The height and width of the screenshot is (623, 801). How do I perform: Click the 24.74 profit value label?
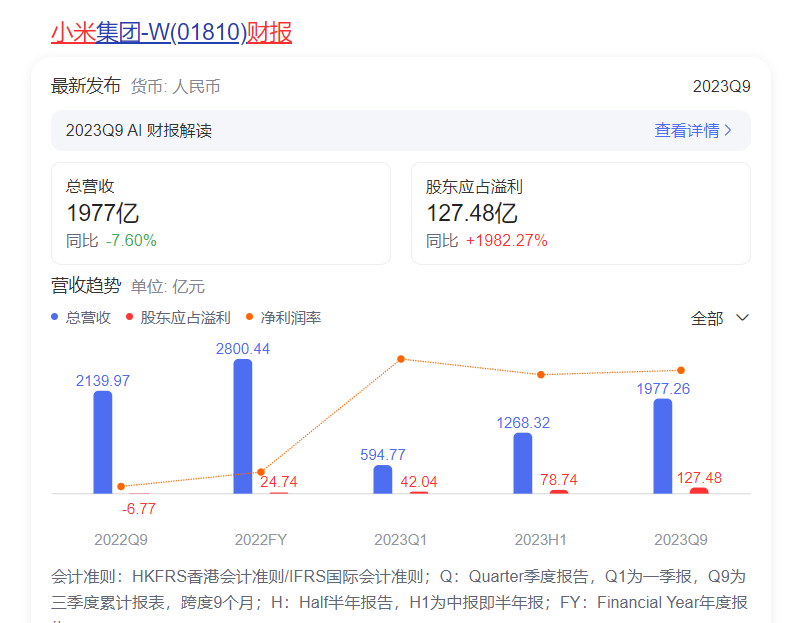[278, 482]
